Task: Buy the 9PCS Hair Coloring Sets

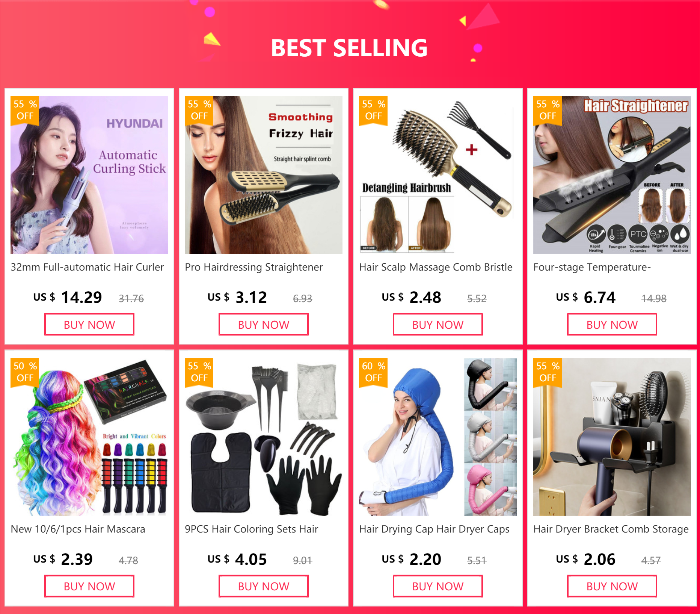Action: tap(264, 586)
